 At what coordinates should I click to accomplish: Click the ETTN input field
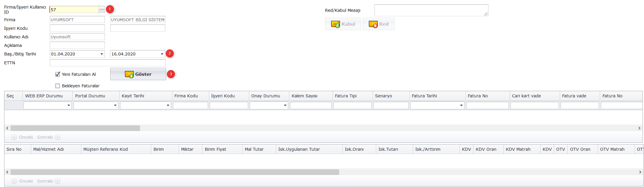tap(108, 63)
